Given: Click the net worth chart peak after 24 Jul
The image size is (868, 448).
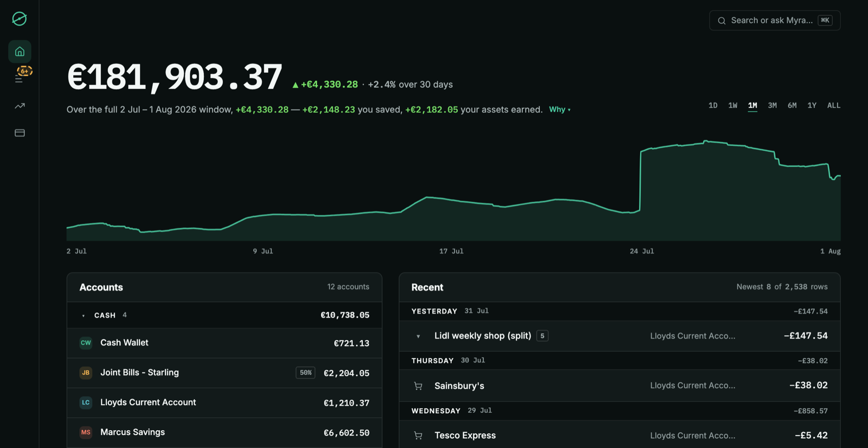Looking at the screenshot, I should 705,142.
